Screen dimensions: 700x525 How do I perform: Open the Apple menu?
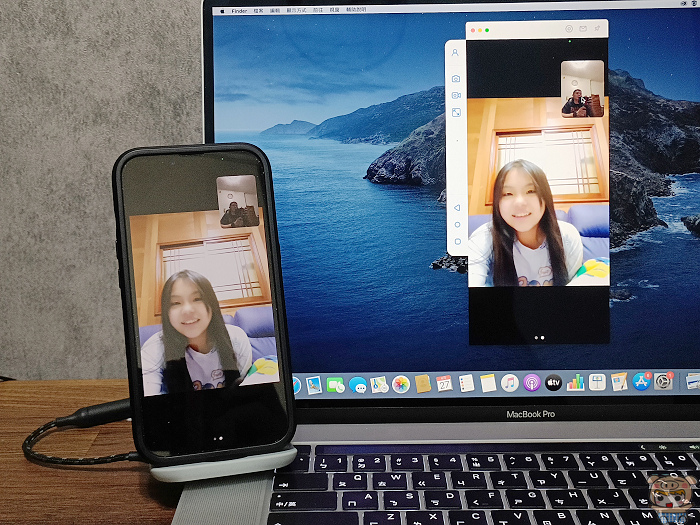(x=222, y=9)
